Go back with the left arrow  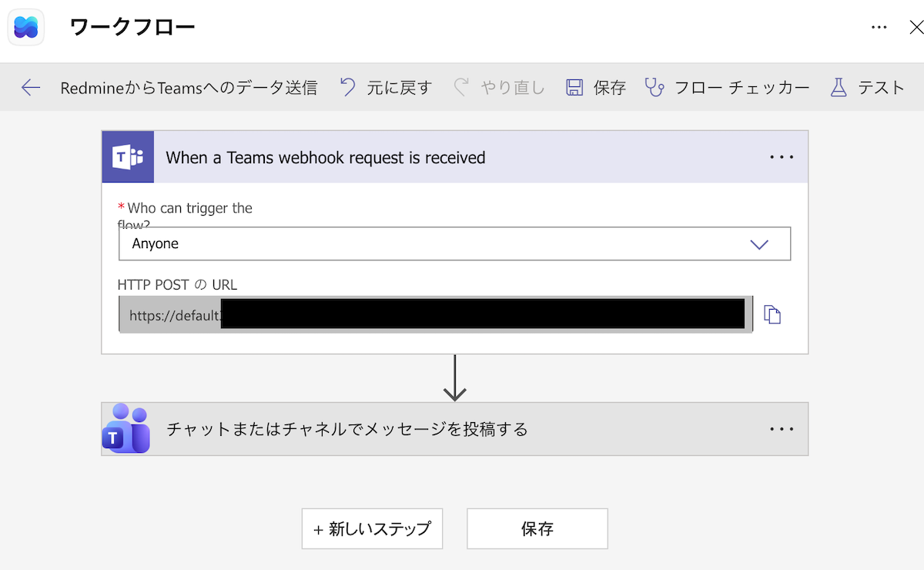(31, 87)
